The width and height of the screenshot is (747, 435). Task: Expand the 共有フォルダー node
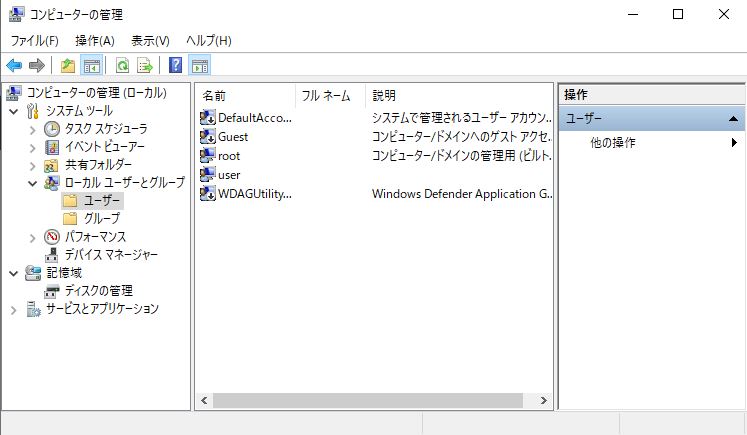[32, 166]
